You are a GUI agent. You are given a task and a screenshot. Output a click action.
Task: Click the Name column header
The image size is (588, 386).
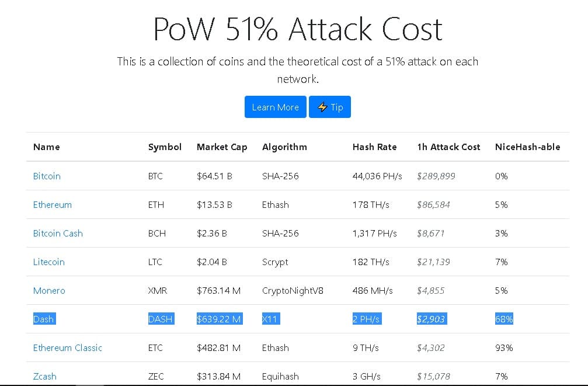(x=47, y=147)
